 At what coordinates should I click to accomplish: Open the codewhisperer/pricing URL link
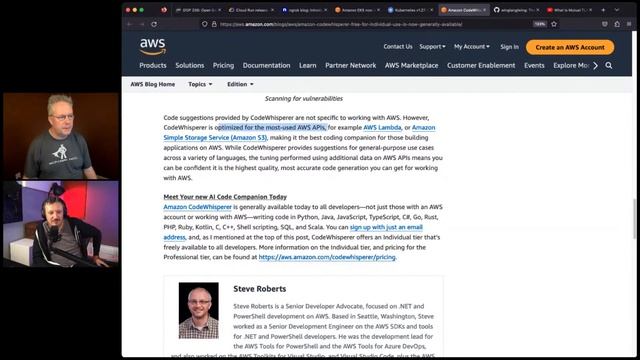click(x=327, y=257)
